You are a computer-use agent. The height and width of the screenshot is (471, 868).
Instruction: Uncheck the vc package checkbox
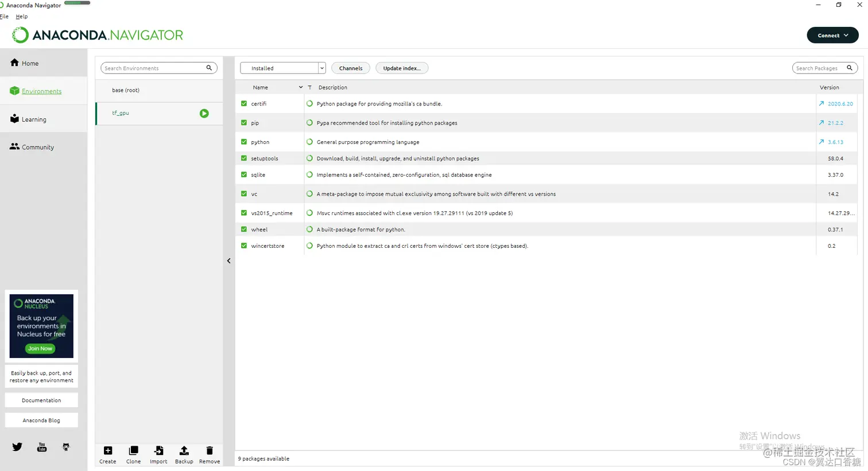pyautogui.click(x=244, y=194)
